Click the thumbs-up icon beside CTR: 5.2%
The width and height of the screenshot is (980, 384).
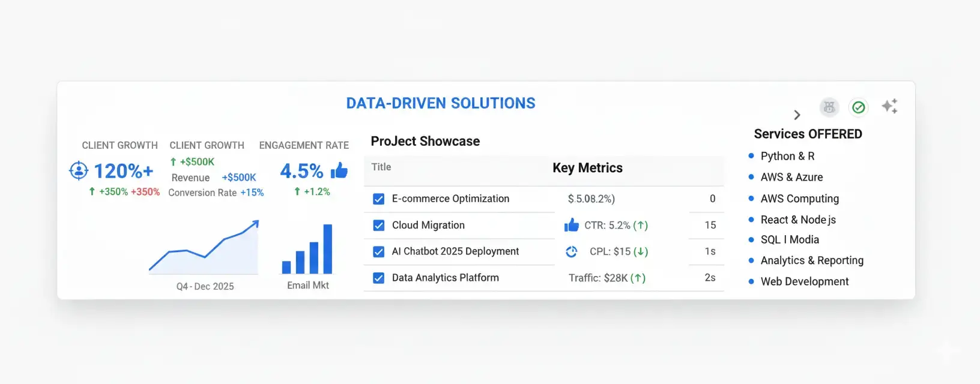click(x=572, y=225)
